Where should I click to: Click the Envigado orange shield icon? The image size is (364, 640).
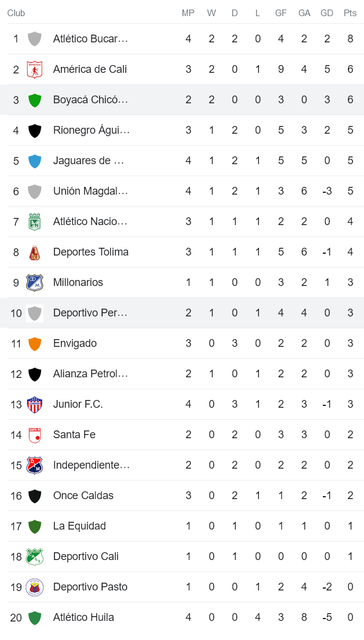pyautogui.click(x=35, y=343)
